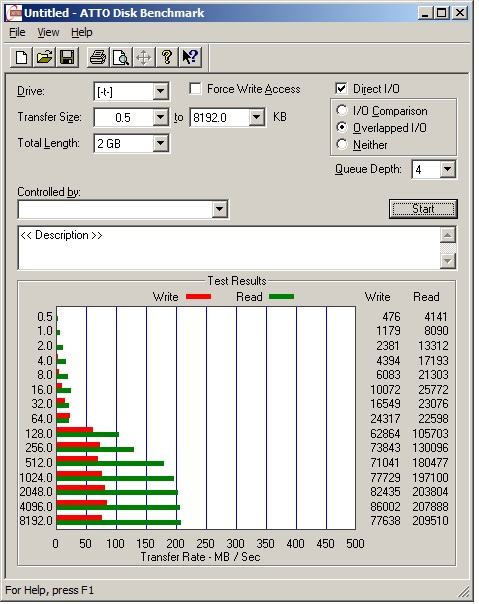Expand the minimum Transfer Size dropdown
This screenshot has height=604, width=479.
point(160,117)
